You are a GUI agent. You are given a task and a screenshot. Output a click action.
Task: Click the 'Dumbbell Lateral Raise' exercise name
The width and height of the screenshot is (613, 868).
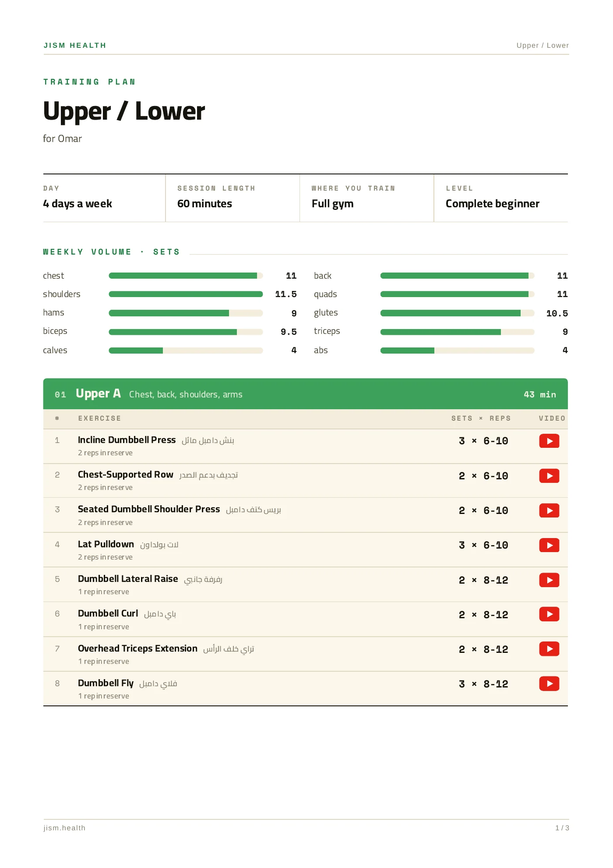(128, 579)
